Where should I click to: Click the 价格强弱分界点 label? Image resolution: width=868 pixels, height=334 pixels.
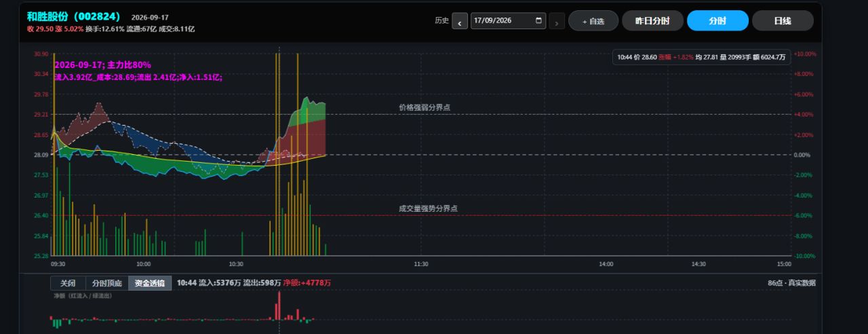click(x=425, y=107)
